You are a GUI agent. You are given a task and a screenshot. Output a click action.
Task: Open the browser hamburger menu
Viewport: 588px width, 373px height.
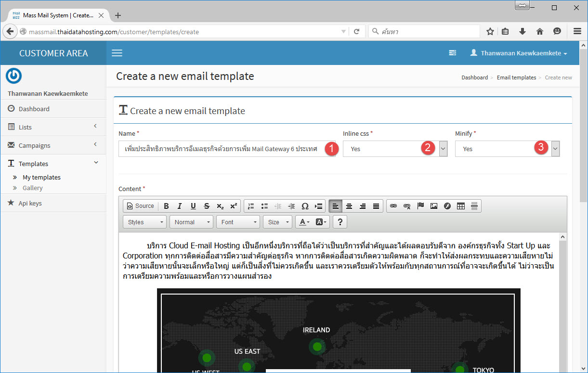[x=577, y=31]
